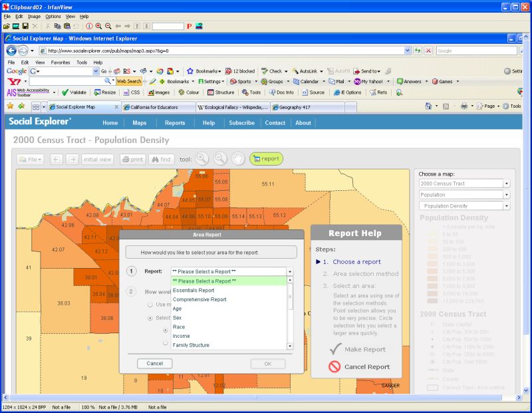532x413 pixels.
Task: Open file icon in IrfanView toolbar
Action: pyautogui.click(x=6, y=26)
